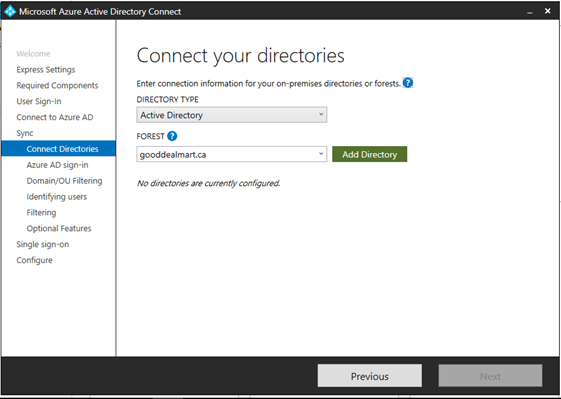
Task: Click the Azure AD Connect logo in the title bar
Action: 10,11
